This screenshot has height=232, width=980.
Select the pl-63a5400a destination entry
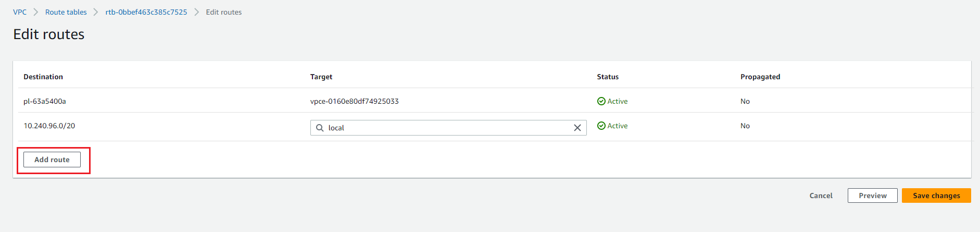pos(45,101)
